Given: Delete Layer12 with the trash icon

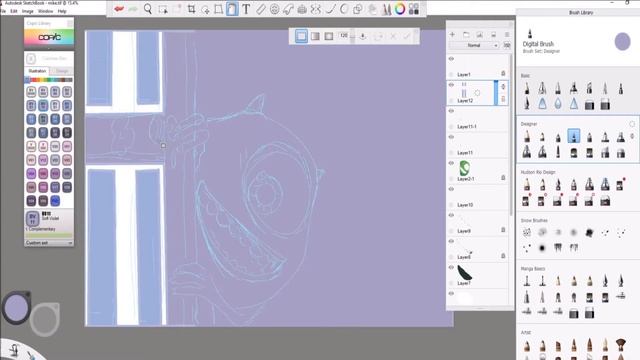Looking at the screenshot, I should click(503, 99).
